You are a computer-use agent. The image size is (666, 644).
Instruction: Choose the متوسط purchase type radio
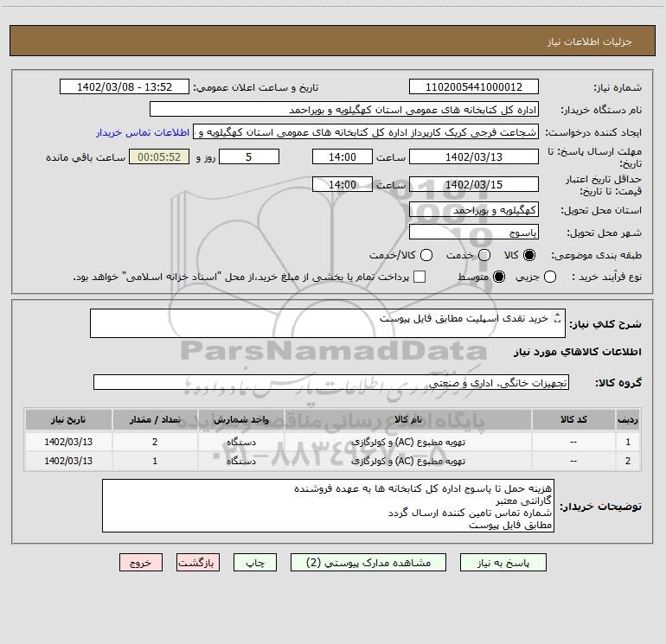tap(499, 277)
